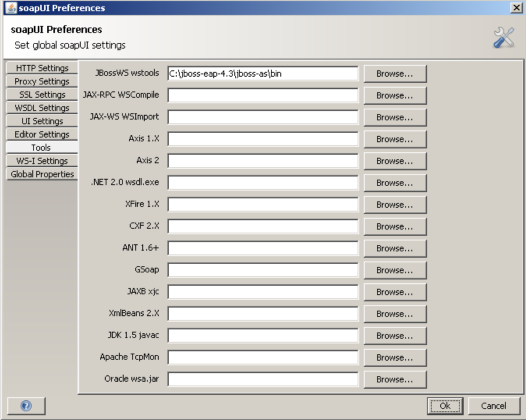Viewport: 526px width, 420px height.
Task: Switch to Editor Settings tab
Action: 42,134
